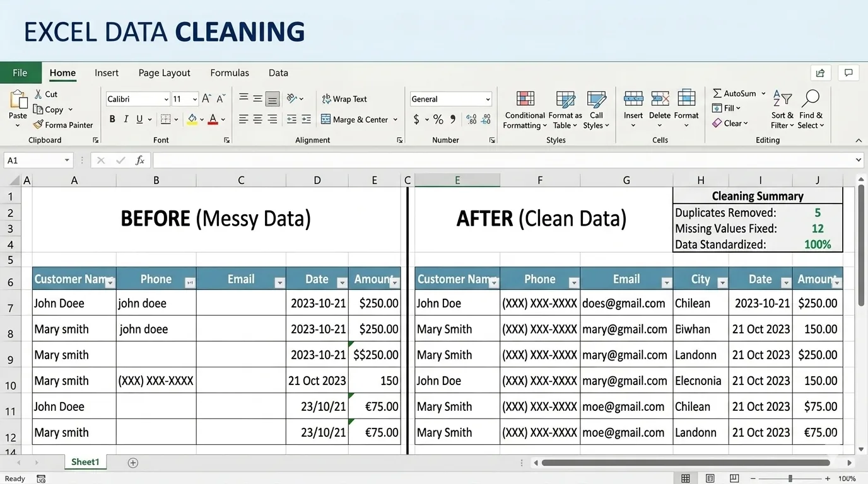Open the Date column filter dropdown in BEFORE table
The image size is (868, 484).
click(342, 283)
